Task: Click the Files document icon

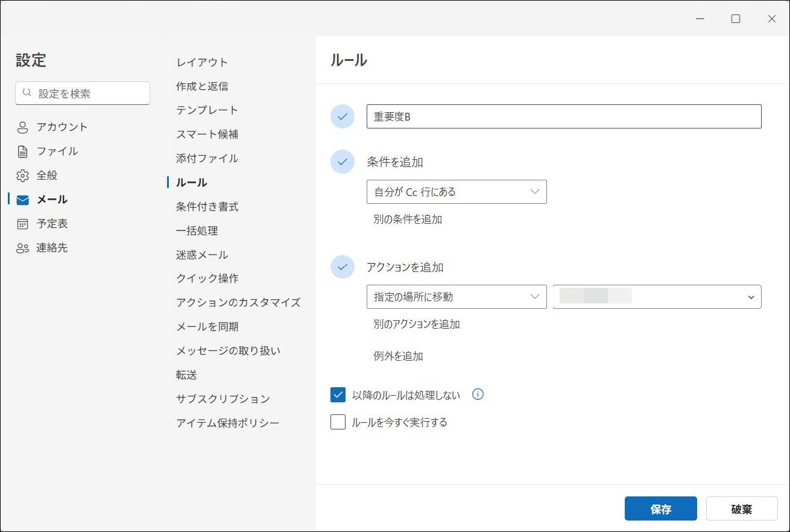Action: pyautogui.click(x=23, y=151)
